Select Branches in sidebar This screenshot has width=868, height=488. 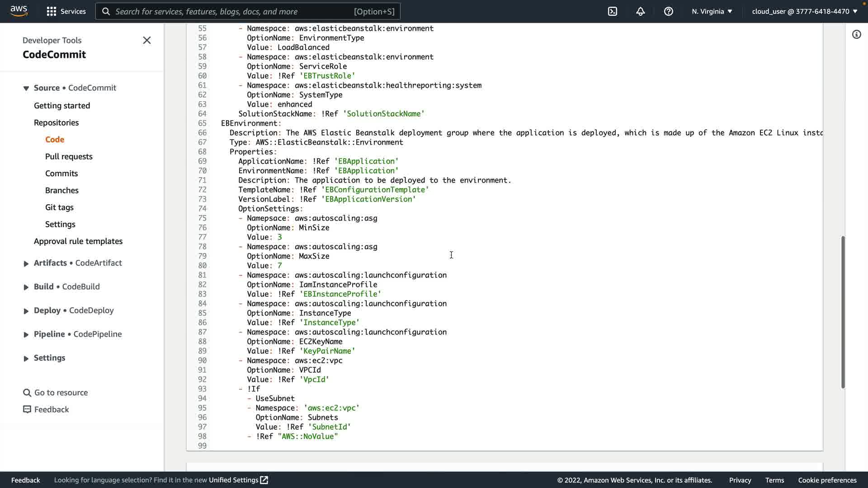(62, 190)
